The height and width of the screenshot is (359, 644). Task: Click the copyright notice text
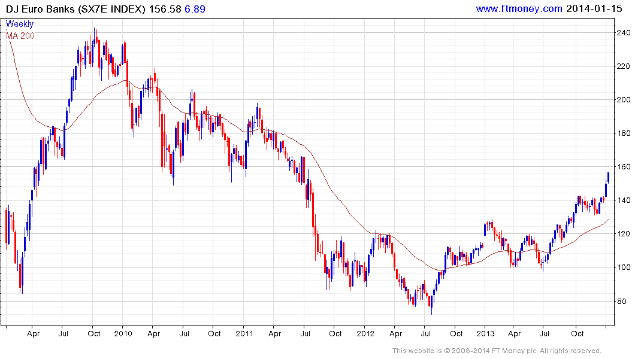click(x=497, y=351)
